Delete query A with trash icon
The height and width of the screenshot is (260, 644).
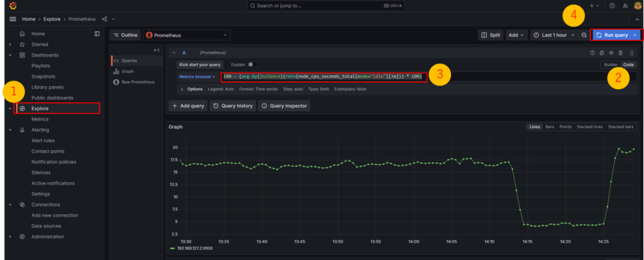(621, 53)
